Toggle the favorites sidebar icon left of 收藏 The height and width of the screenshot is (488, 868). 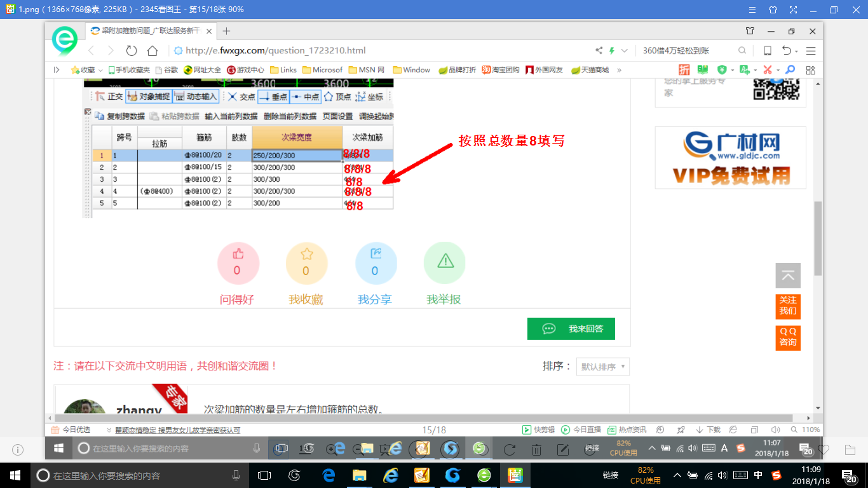click(x=57, y=70)
